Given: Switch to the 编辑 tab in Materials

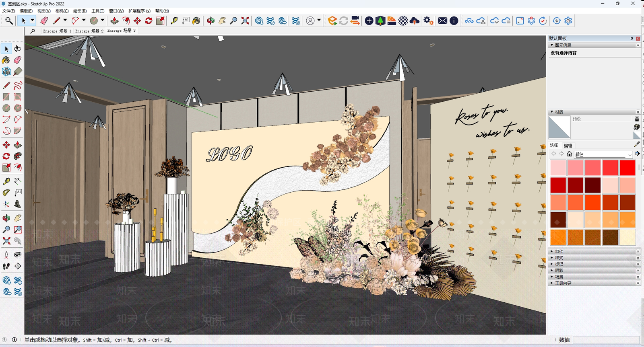Looking at the screenshot, I should tap(568, 146).
